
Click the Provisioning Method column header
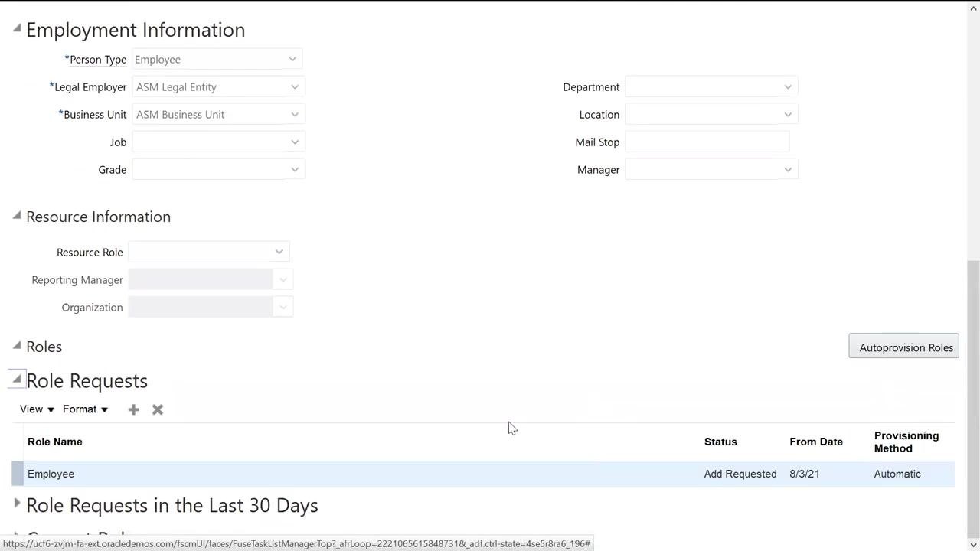tap(906, 442)
